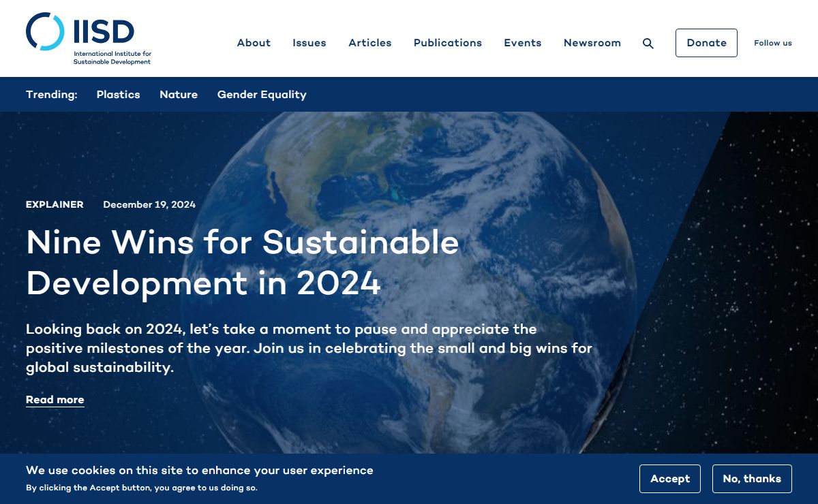Click the Trending: label
Viewport: 818px width, 504px height.
point(52,95)
